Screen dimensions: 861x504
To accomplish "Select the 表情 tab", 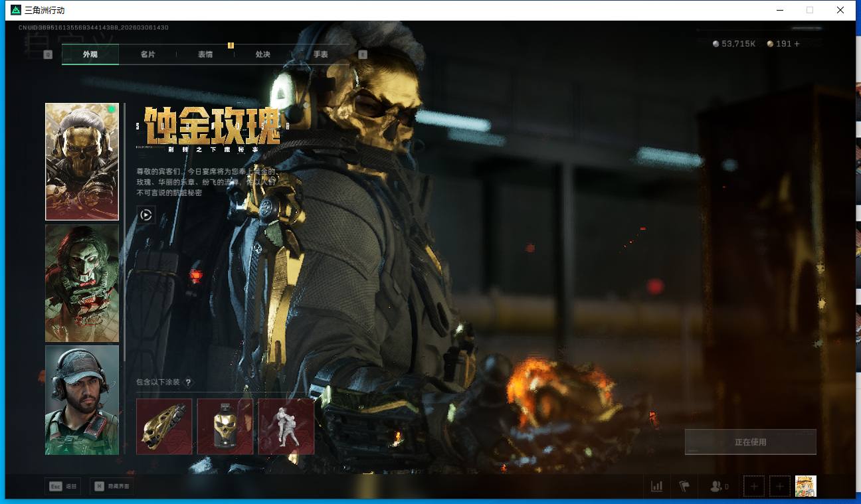I will (x=205, y=54).
